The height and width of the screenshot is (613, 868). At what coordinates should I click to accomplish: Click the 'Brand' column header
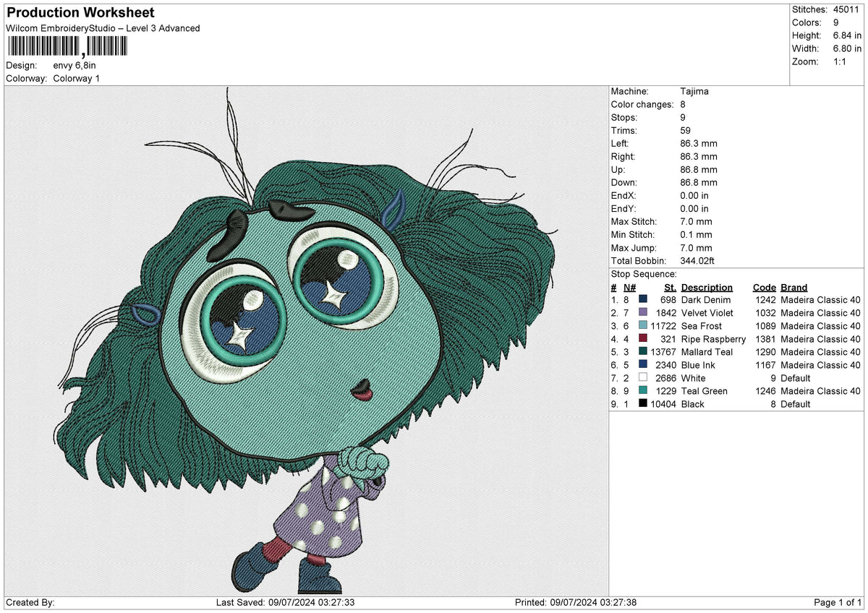point(794,287)
